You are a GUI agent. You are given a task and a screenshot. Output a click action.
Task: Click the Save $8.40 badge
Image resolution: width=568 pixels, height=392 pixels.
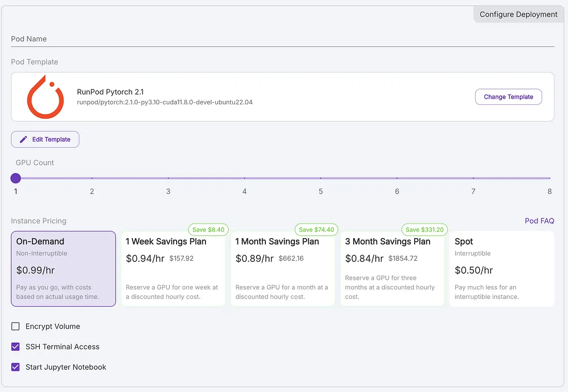coord(208,230)
